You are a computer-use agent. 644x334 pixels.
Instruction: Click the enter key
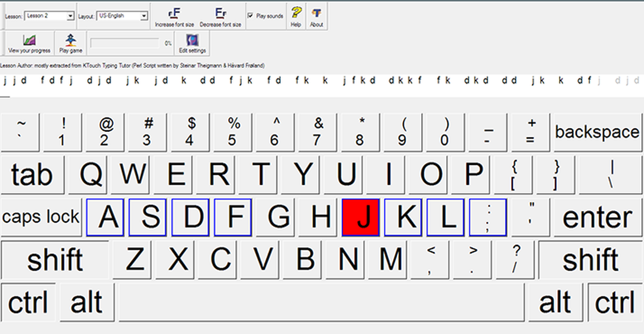click(598, 217)
